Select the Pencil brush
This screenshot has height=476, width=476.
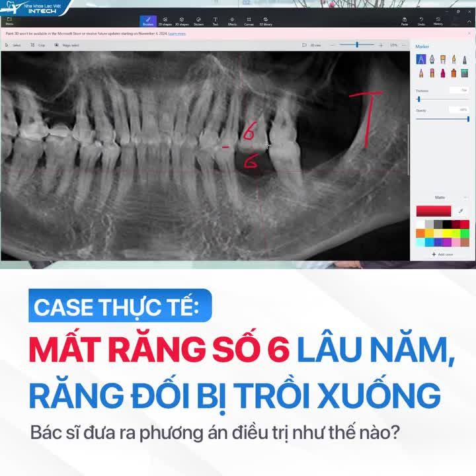[x=420, y=73]
